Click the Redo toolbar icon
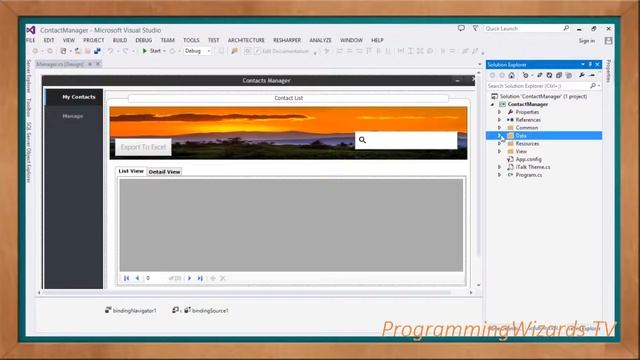 pos(125,51)
